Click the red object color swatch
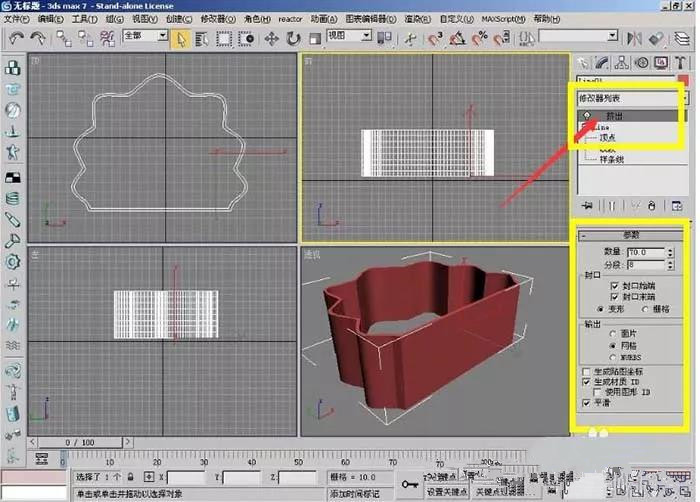 click(683, 81)
